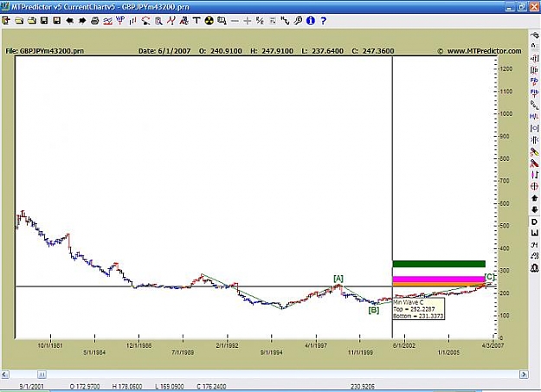
Task: Click the 230.9206 value in status bar
Action: [363, 387]
